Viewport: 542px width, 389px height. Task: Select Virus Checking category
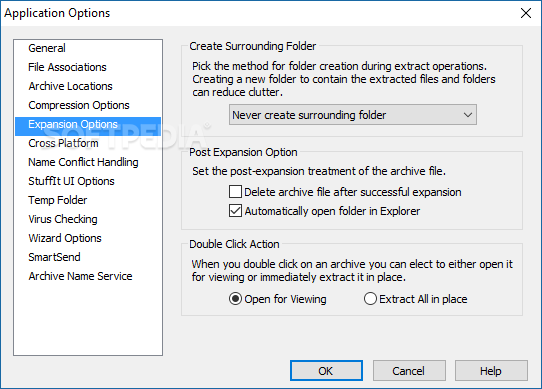(63, 219)
